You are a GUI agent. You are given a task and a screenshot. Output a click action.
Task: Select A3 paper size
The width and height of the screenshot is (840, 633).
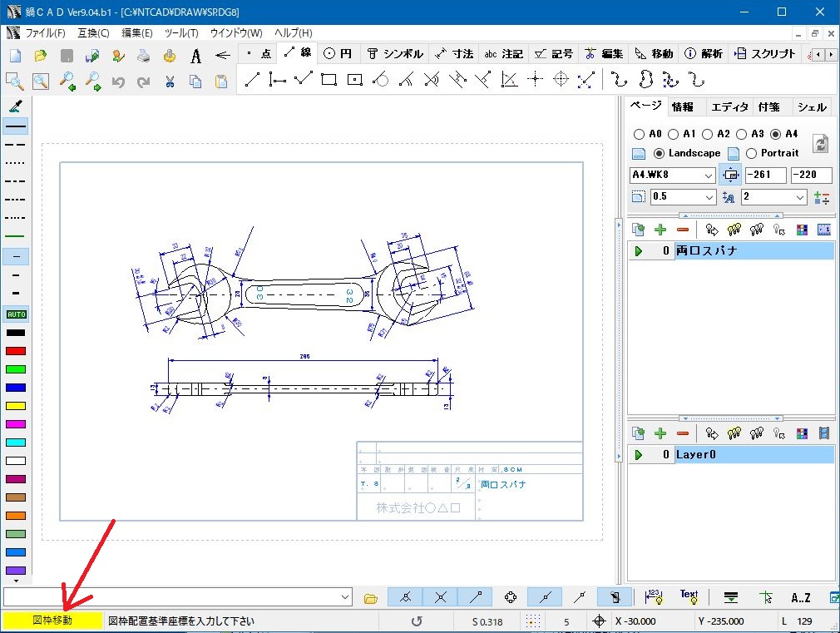coord(741,134)
